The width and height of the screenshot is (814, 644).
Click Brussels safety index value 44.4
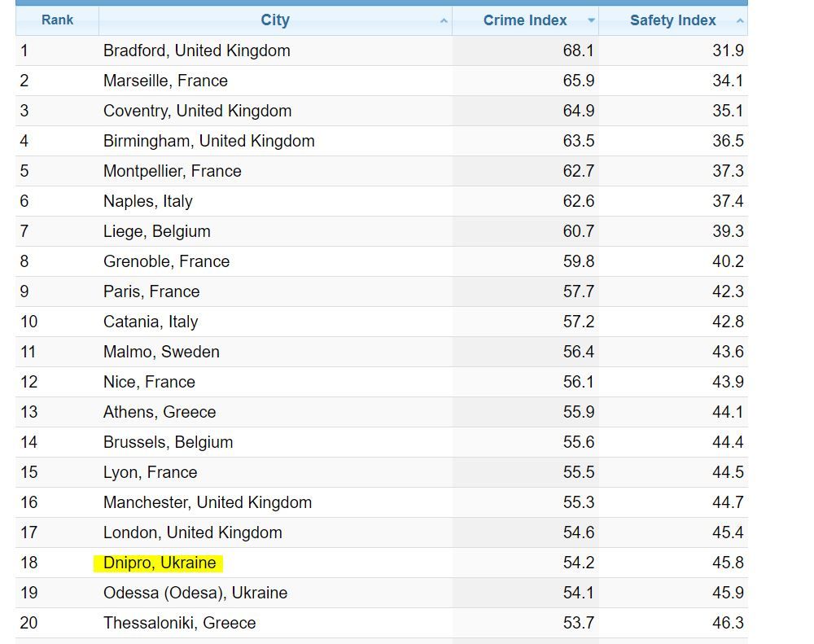pyautogui.click(x=728, y=442)
